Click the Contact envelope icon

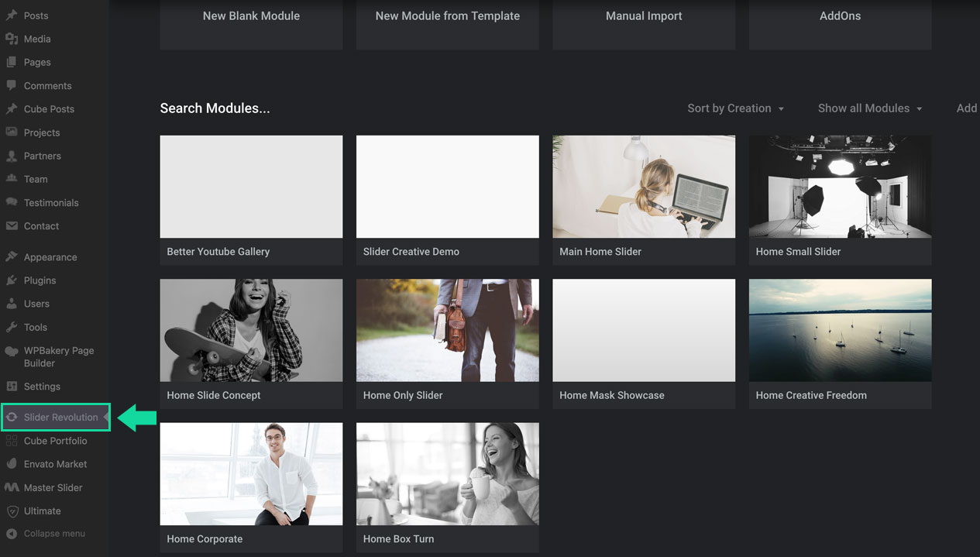tap(12, 226)
